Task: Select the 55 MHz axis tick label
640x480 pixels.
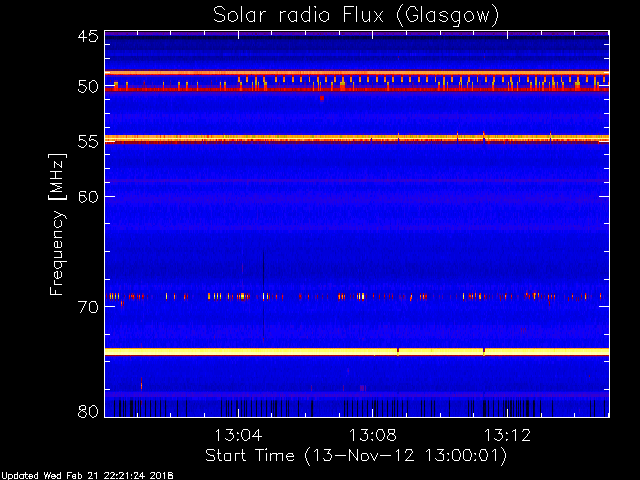Action: (x=88, y=142)
